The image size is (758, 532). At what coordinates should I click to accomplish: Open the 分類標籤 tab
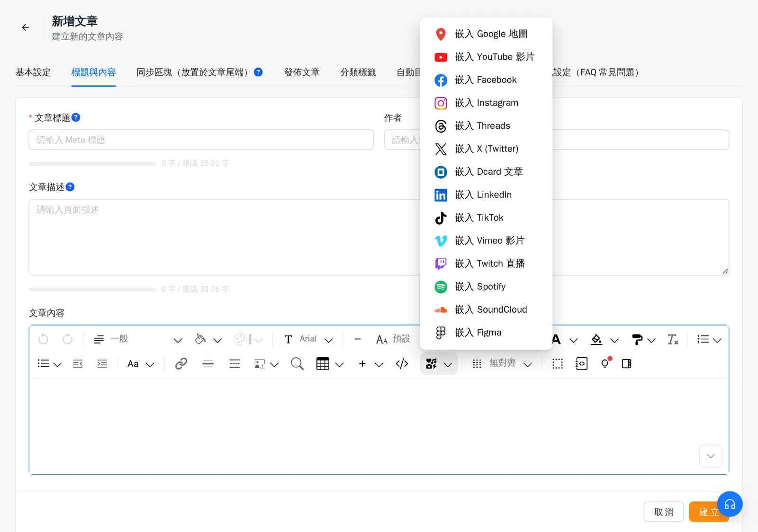(358, 72)
